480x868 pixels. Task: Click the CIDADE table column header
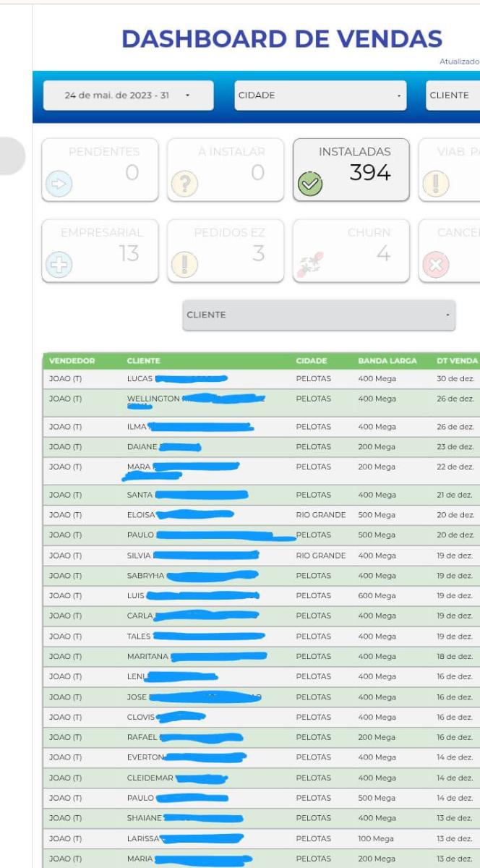[311, 360]
